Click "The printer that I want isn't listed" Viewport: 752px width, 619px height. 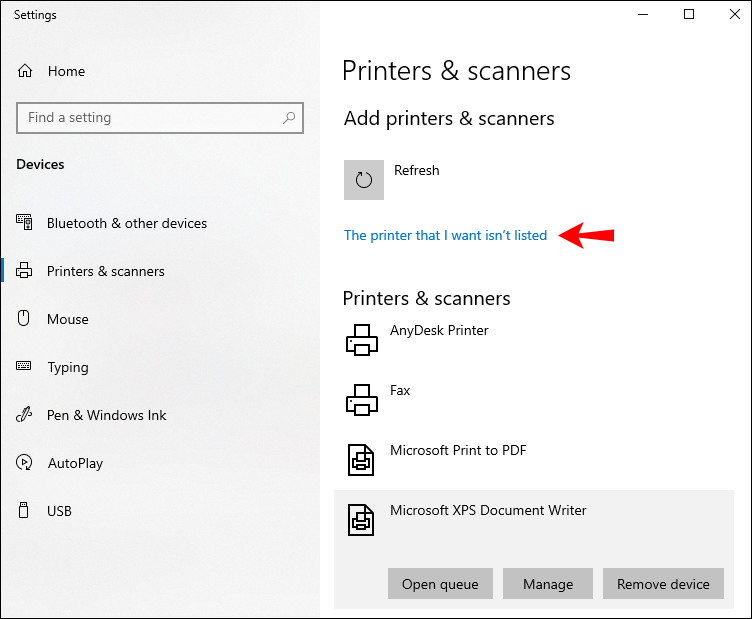[x=445, y=235]
